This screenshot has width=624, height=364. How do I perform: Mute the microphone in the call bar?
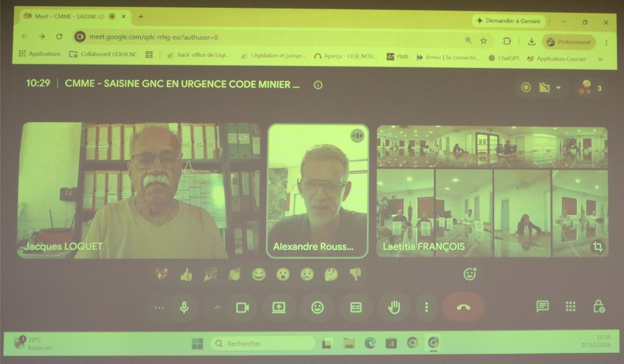[184, 307]
